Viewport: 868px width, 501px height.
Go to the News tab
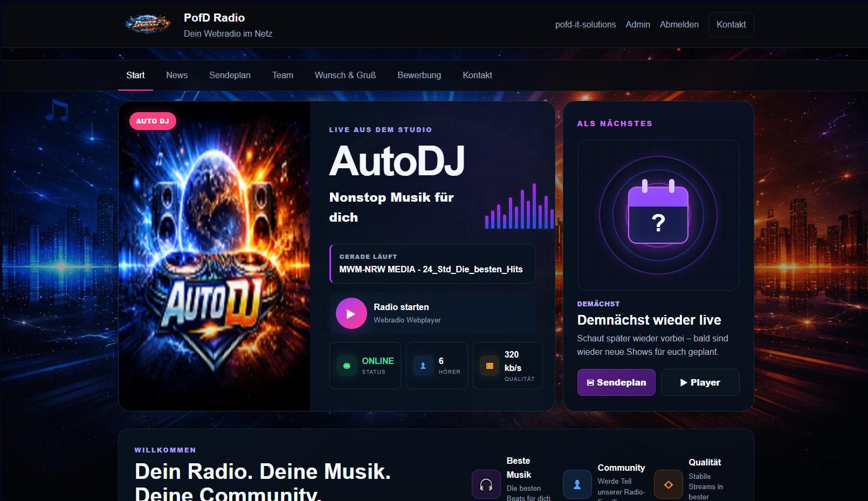[177, 75]
